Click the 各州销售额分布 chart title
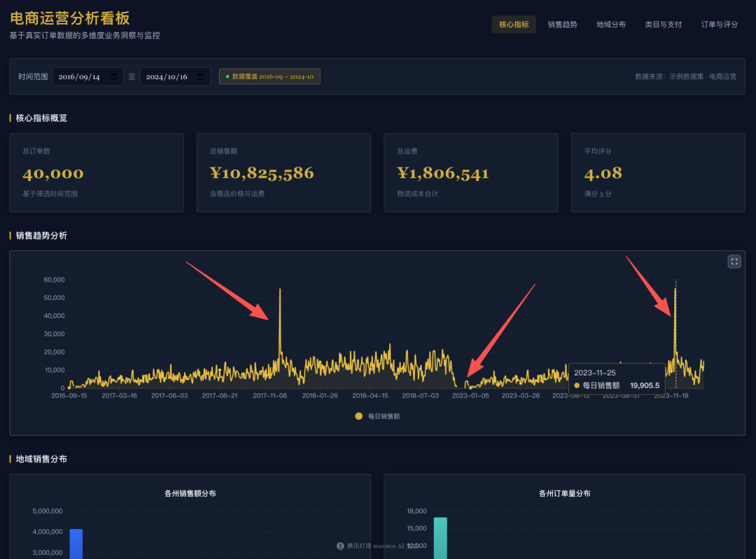756x559 pixels. (x=190, y=493)
